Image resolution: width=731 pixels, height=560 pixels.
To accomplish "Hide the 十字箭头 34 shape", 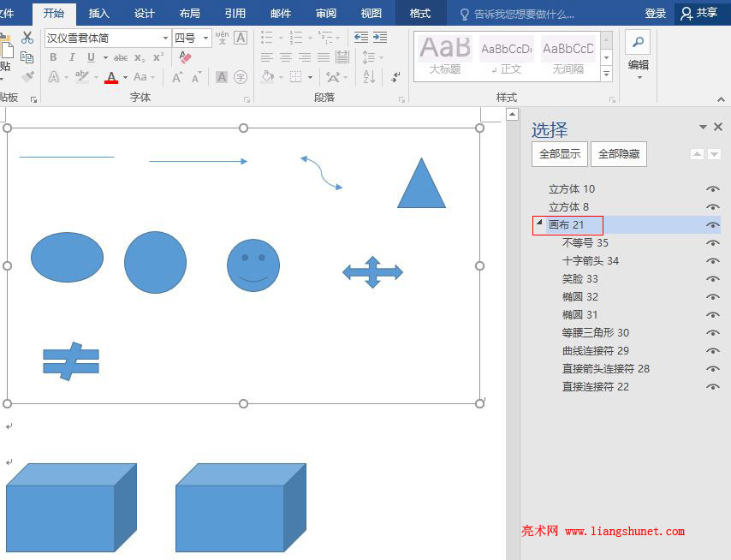I will point(712,260).
